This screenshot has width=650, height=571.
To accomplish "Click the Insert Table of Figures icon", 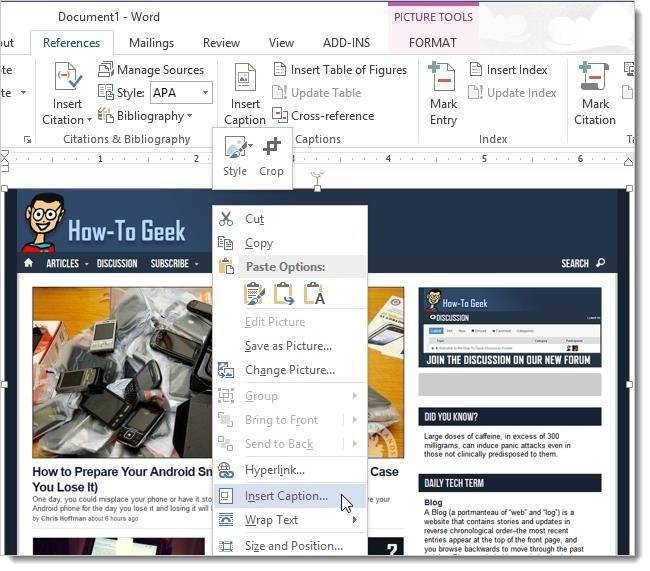I will [x=280, y=69].
